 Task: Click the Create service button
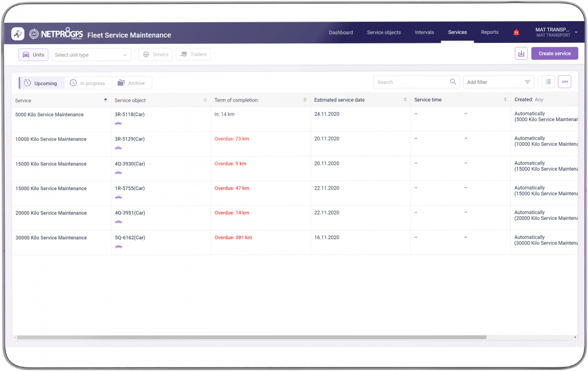pyautogui.click(x=554, y=53)
